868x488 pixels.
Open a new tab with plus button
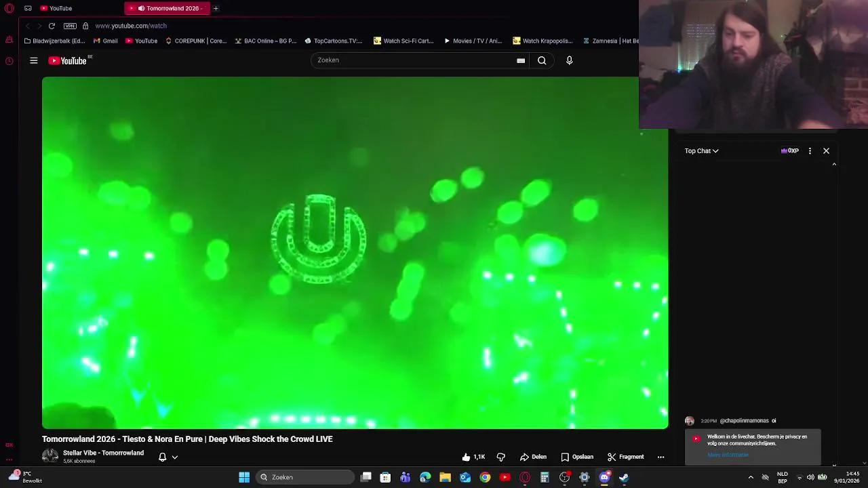coord(216,8)
